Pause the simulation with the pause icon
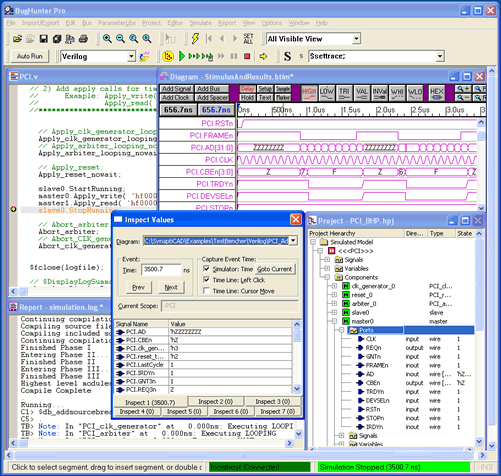 point(234,56)
